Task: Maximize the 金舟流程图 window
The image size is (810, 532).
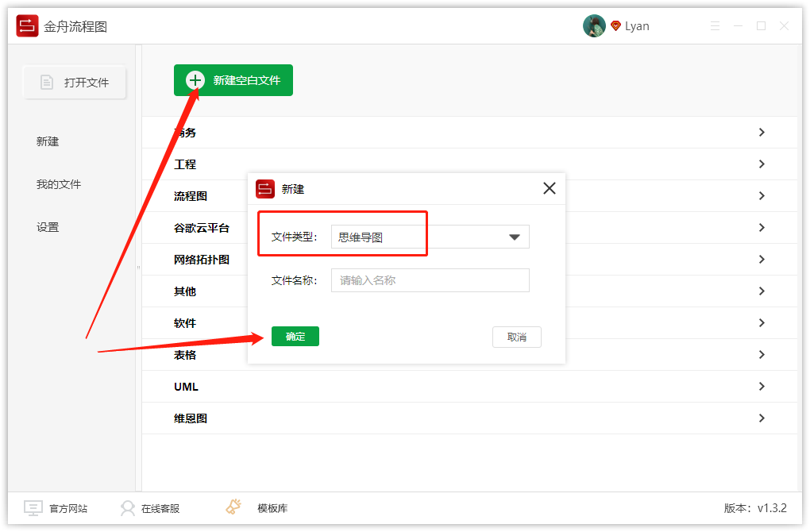Action: [761, 26]
